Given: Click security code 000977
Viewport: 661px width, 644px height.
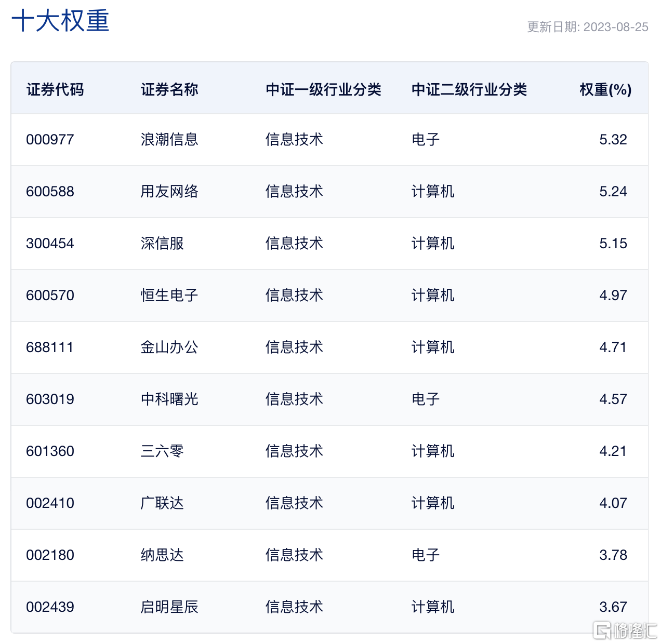Looking at the screenshot, I should (50, 140).
